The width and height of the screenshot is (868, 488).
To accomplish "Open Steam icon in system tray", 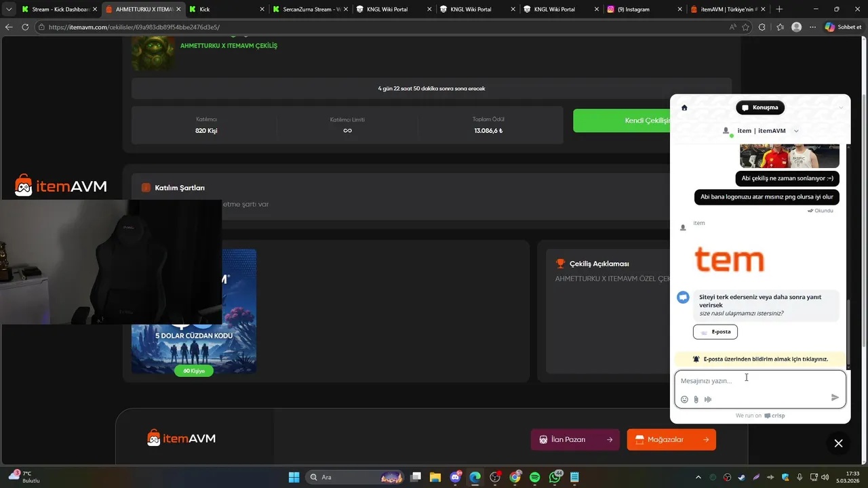I will pyautogui.click(x=742, y=477).
